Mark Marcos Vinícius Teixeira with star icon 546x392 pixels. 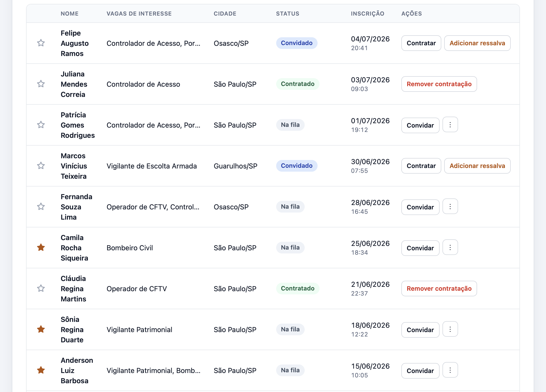(41, 166)
